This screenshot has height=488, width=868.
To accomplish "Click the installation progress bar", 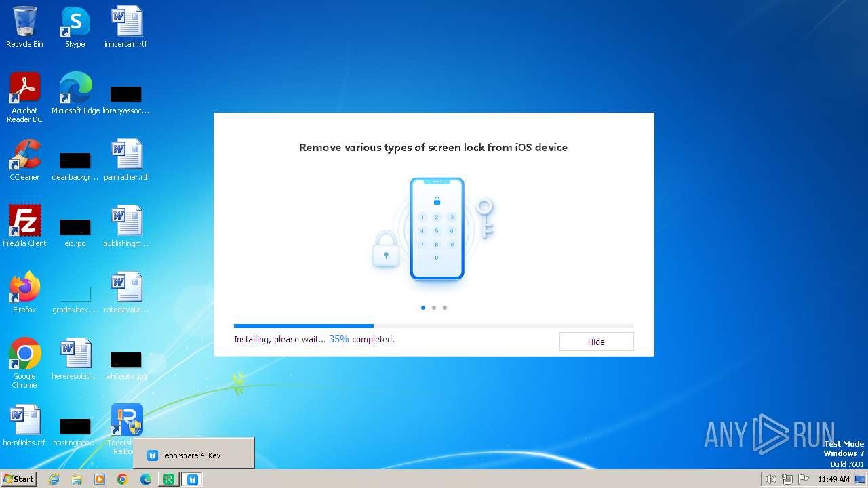I will 434,326.
